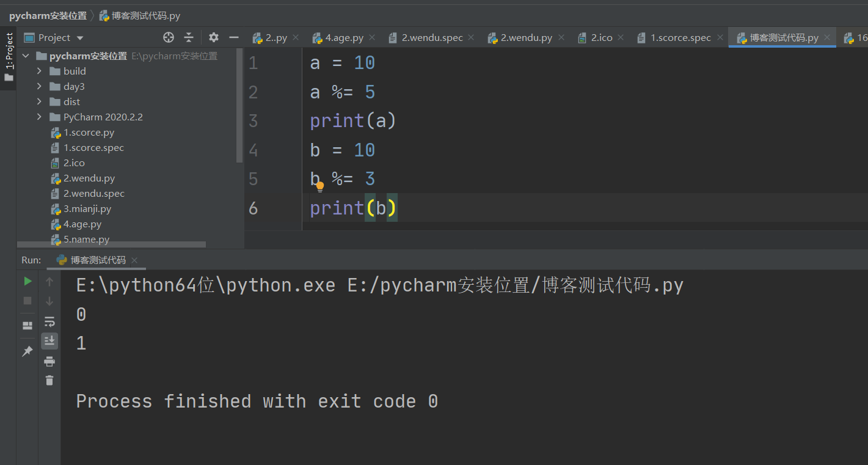Click the 'b = 10' code line
868x465 pixels.
coord(342,150)
